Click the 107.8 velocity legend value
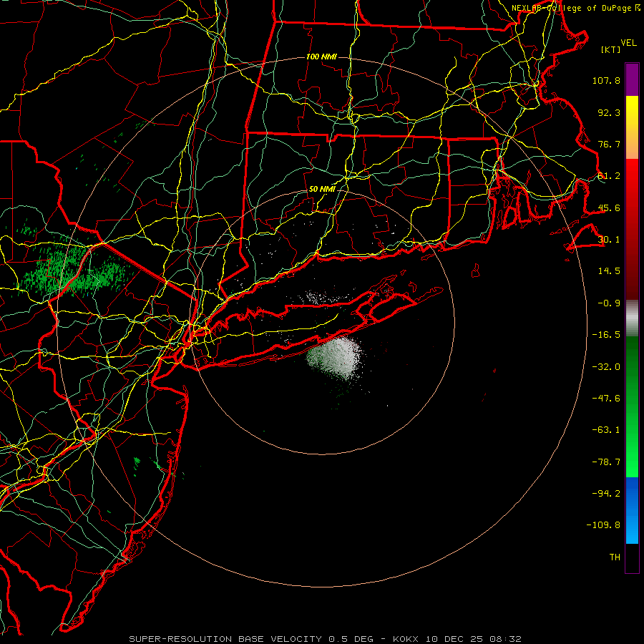644x644 pixels. [606, 80]
